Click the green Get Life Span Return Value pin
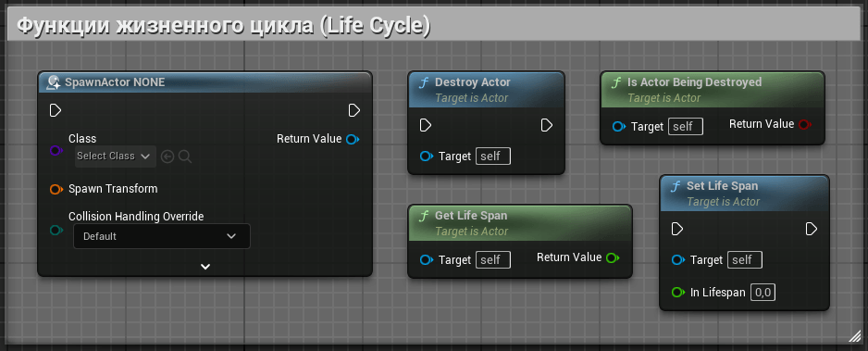 (613, 257)
